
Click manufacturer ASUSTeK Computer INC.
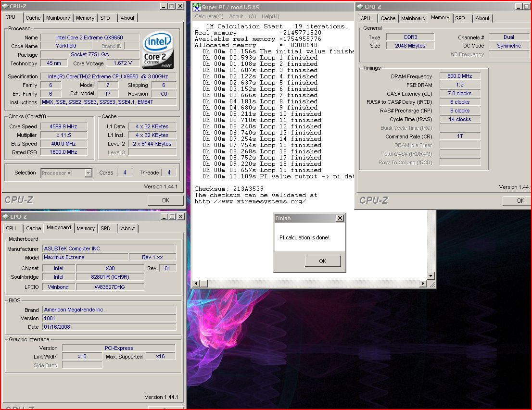click(x=109, y=248)
